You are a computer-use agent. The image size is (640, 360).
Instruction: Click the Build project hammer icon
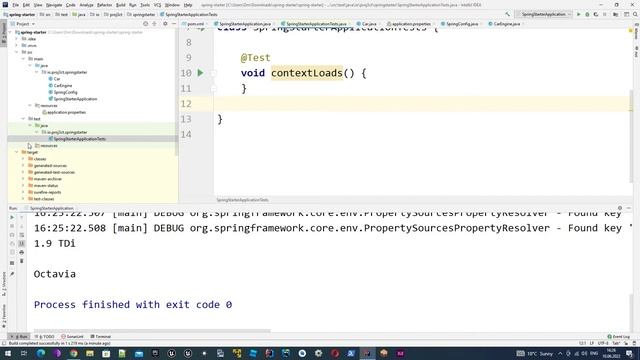(x=507, y=14)
